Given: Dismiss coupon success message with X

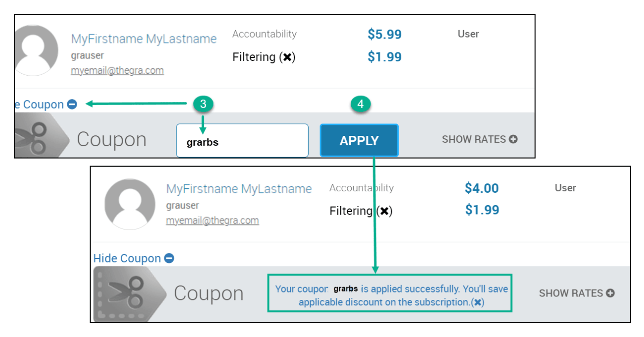Looking at the screenshot, I should (x=477, y=302).
